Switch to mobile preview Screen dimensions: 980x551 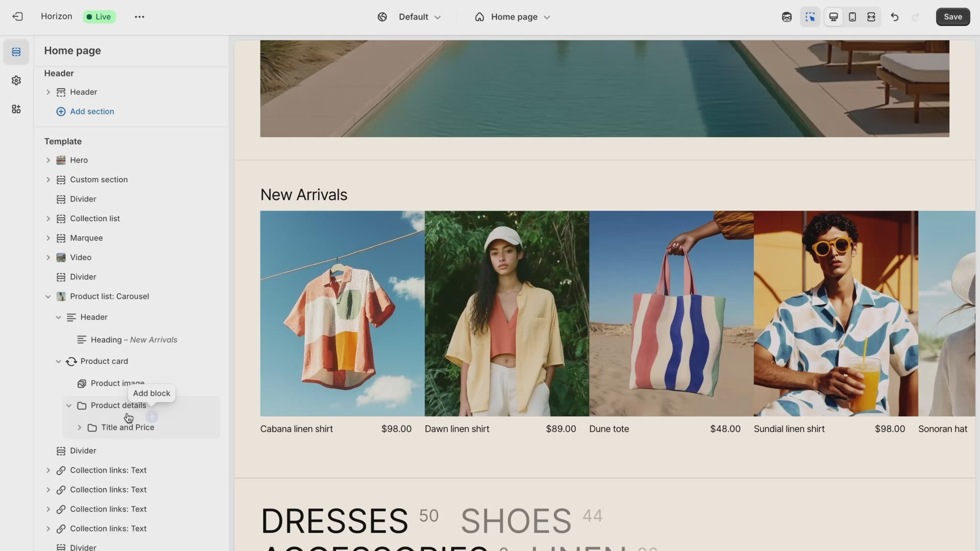pyautogui.click(x=852, y=17)
